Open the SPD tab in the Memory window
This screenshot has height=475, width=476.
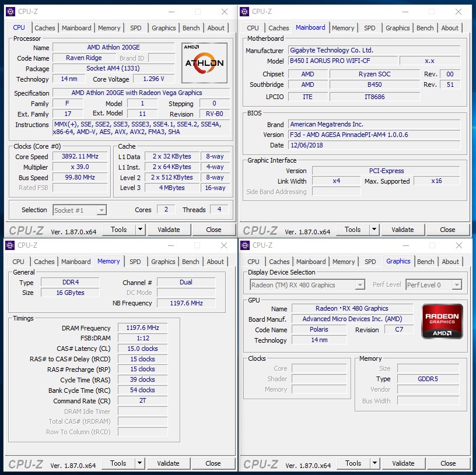(x=135, y=262)
